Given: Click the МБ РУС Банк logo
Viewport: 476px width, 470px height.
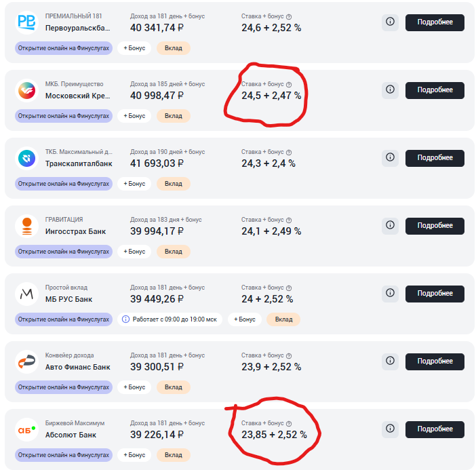Looking at the screenshot, I should coord(26,294).
